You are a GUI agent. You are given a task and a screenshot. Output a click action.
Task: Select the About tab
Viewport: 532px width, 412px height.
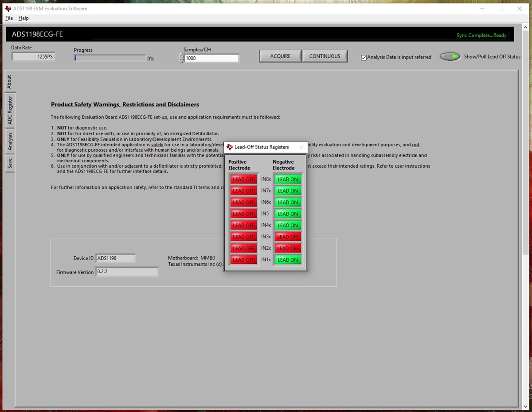pos(9,82)
